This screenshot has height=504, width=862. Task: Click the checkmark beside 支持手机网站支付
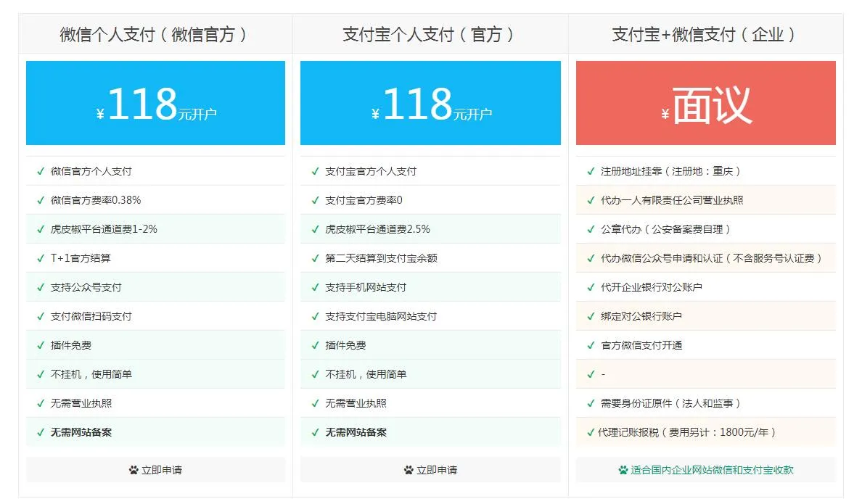coord(315,288)
